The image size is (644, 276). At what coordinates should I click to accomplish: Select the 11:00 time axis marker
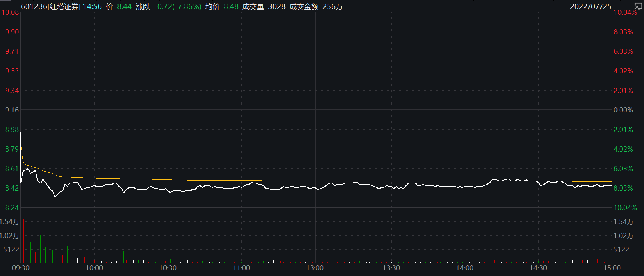point(241,268)
